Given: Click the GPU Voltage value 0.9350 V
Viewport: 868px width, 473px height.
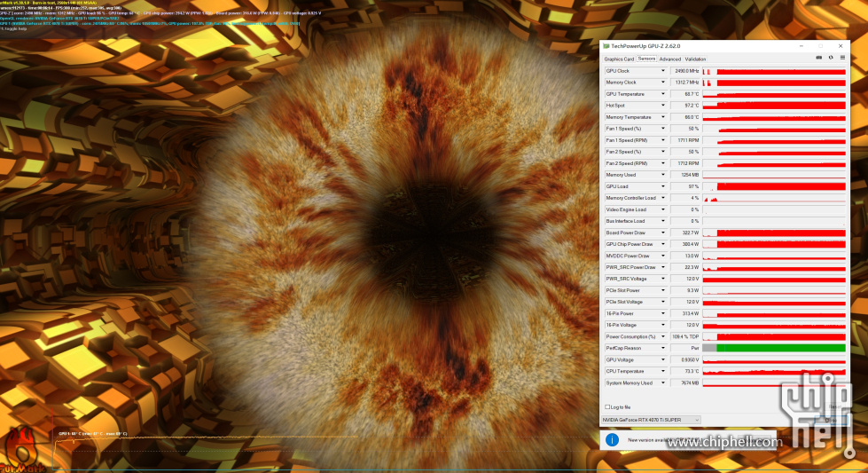Looking at the screenshot, I should [x=685, y=360].
